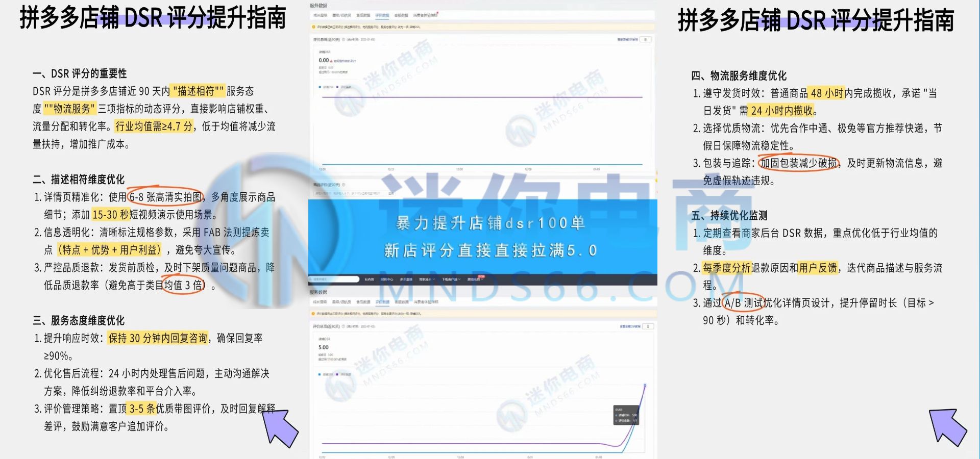Click the small outlined button above the 0.00 chart
This screenshot has height=459, width=980.
point(646,39)
